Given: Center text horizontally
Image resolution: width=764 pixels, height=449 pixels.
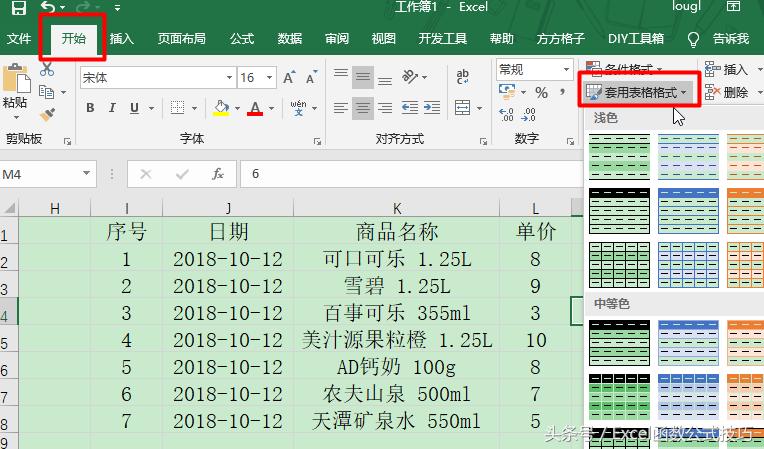Looking at the screenshot, I should tap(363, 108).
